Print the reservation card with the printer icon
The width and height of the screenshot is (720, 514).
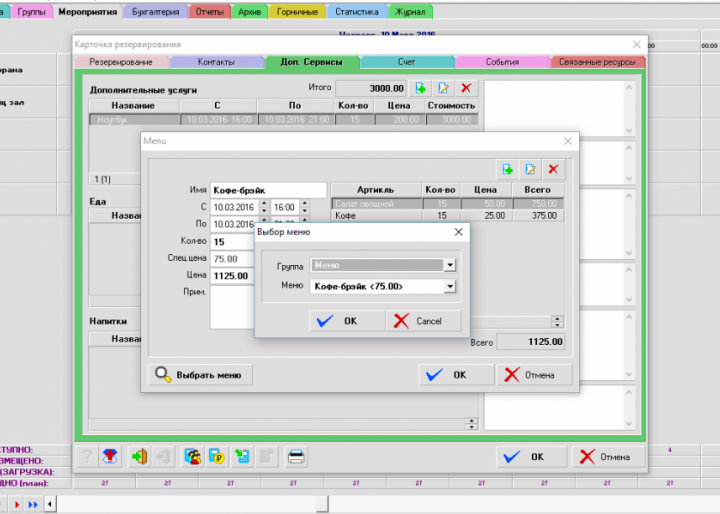tap(296, 457)
